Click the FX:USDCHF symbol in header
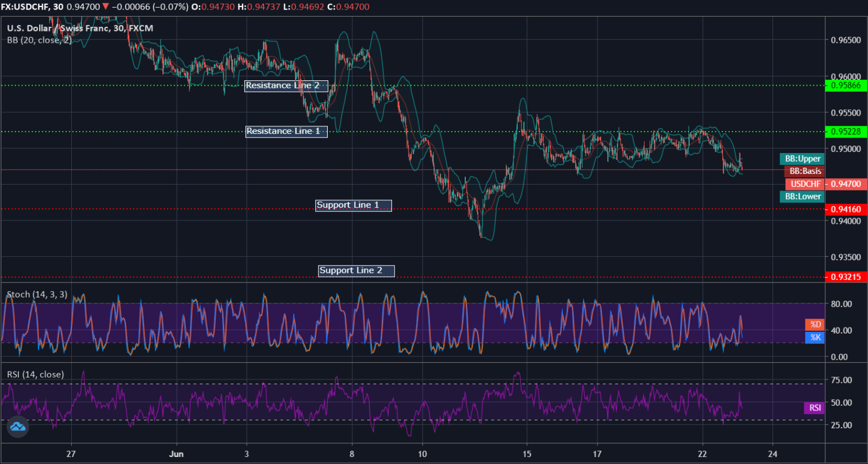Screen dimensions: 868x464 pyautogui.click(x=25, y=7)
